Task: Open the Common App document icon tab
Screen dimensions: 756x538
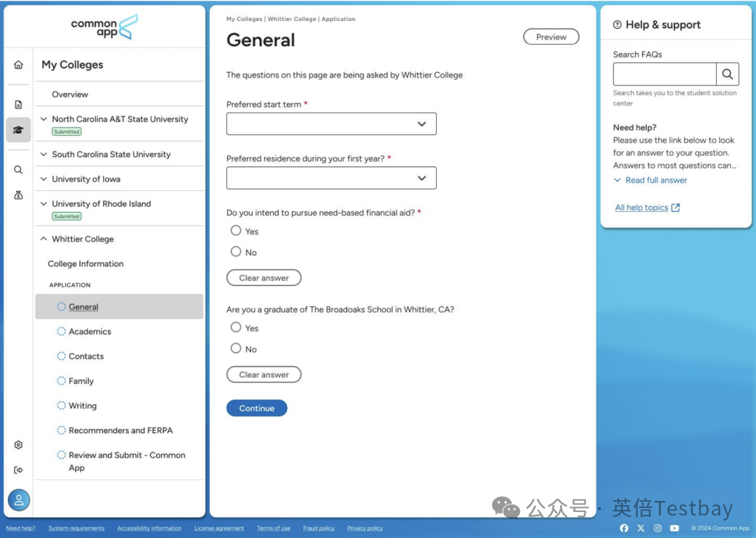Action: (x=18, y=105)
